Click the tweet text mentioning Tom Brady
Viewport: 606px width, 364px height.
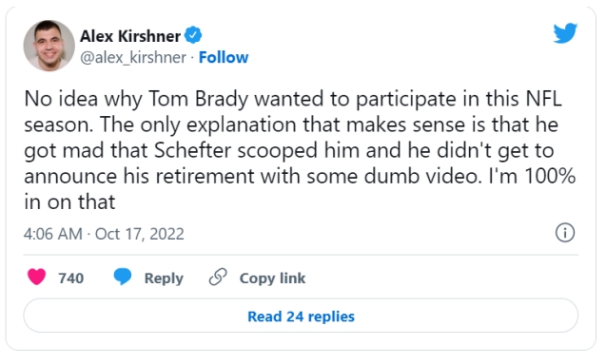300,150
